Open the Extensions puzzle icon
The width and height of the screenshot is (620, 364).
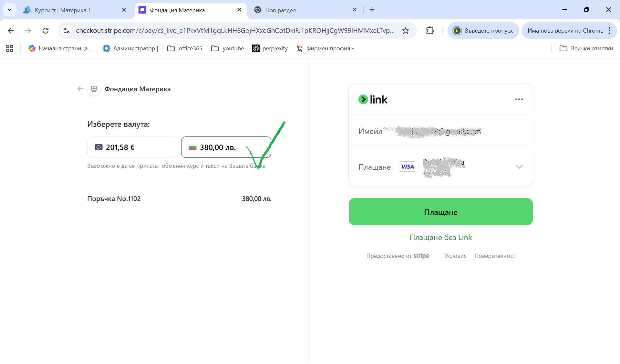click(x=430, y=31)
